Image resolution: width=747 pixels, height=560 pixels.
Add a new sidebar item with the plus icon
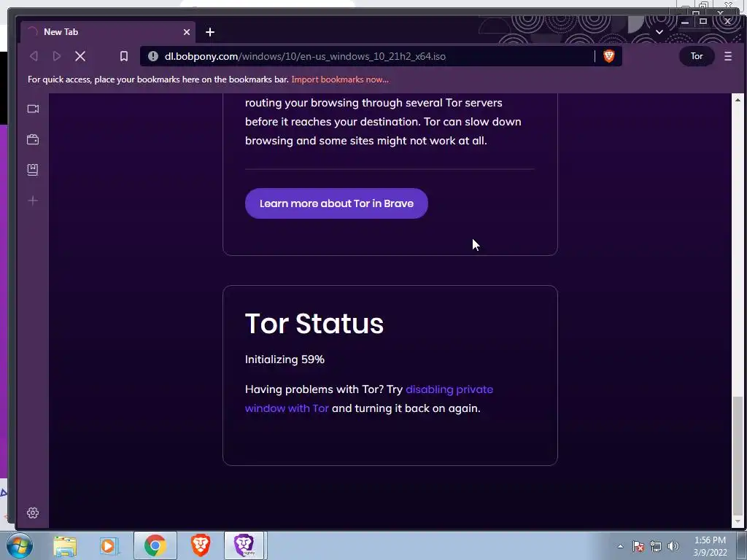[33, 201]
